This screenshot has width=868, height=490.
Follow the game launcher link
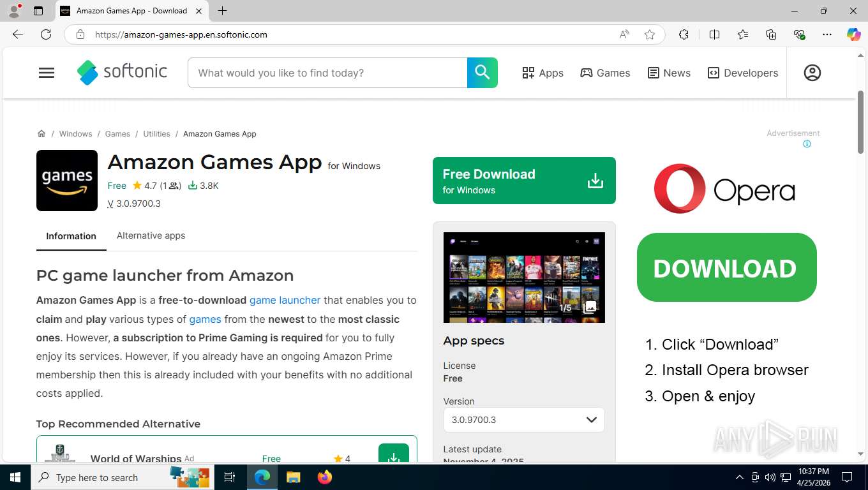[x=285, y=300]
